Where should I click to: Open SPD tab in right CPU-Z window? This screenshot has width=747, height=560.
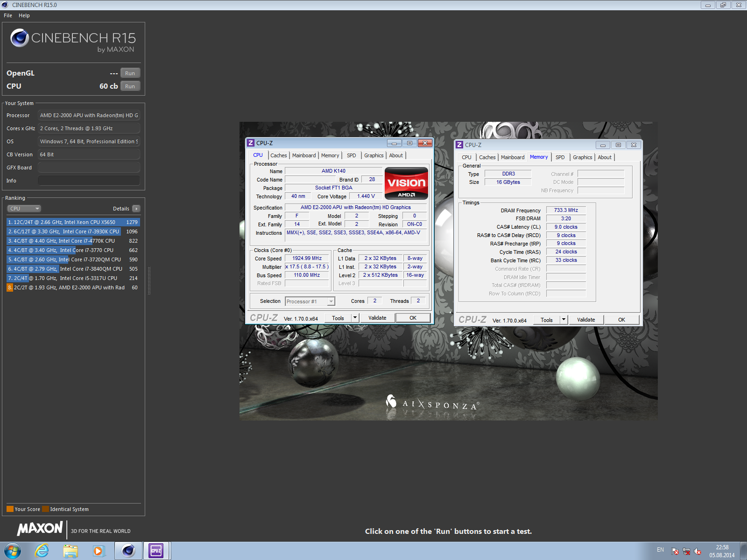point(560,157)
